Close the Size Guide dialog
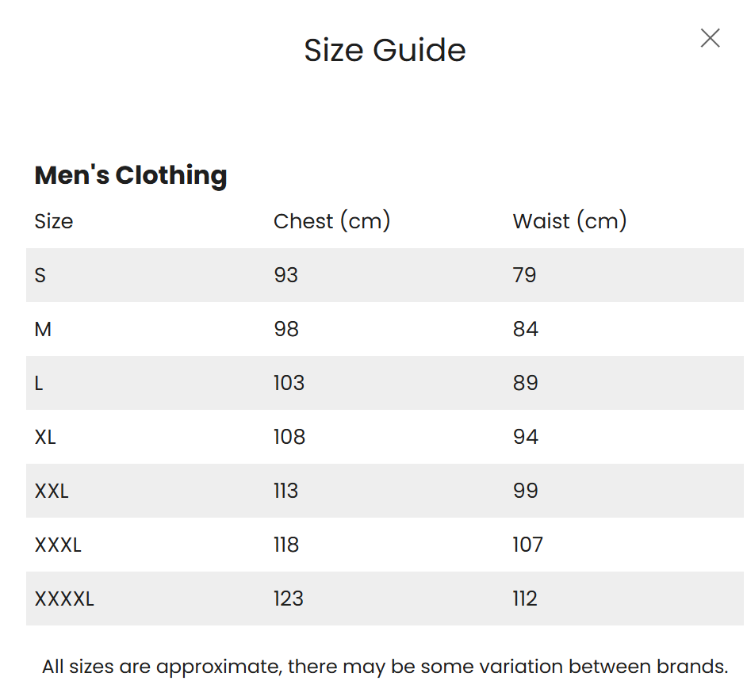Viewport: 747px width, 700px height. (x=710, y=38)
